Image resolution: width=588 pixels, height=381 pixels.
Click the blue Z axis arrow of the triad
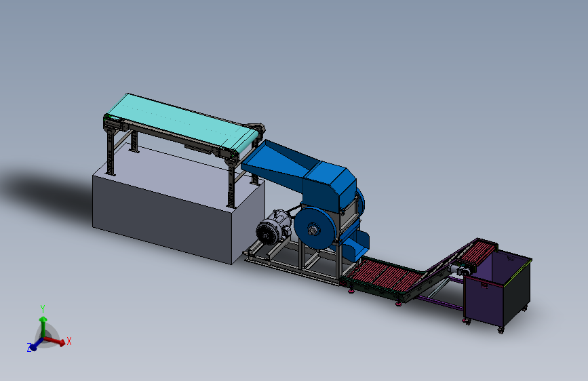tap(35, 345)
